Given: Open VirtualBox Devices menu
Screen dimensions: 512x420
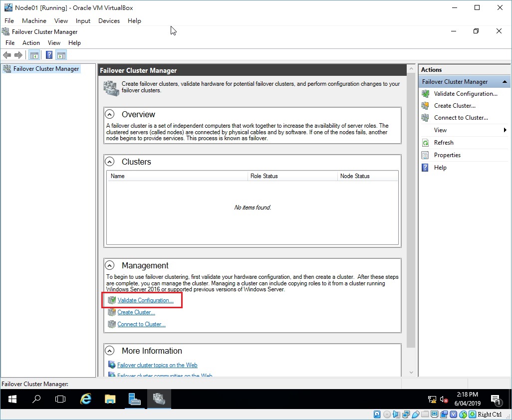Looking at the screenshot, I should click(109, 20).
